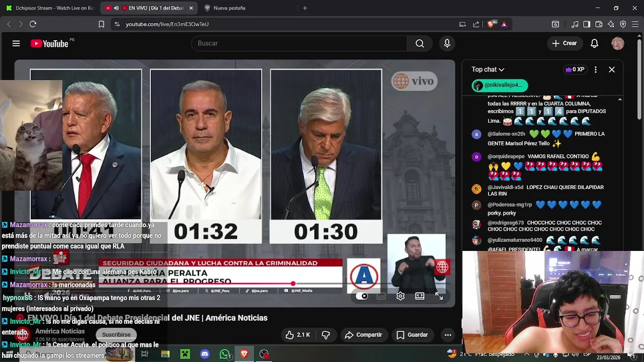Share this page from address bar

click(476, 24)
